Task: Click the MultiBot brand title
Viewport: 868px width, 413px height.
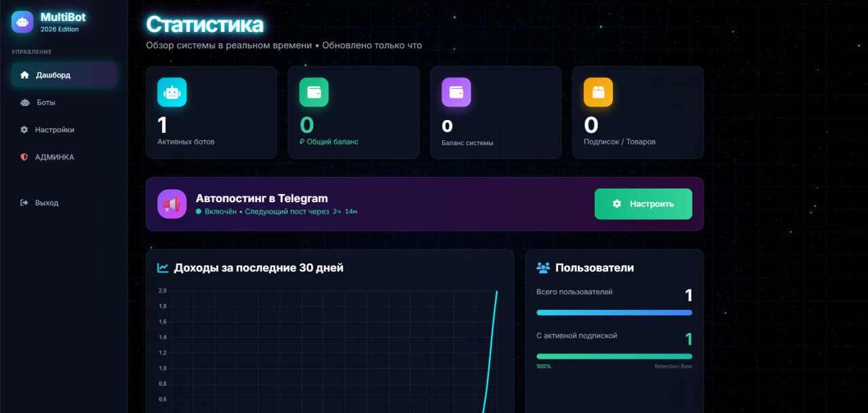Action: (x=63, y=17)
